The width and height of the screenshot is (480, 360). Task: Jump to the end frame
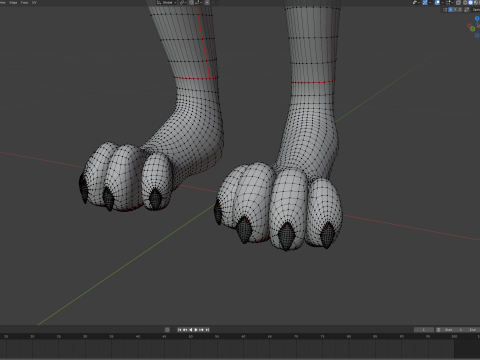coord(207,330)
